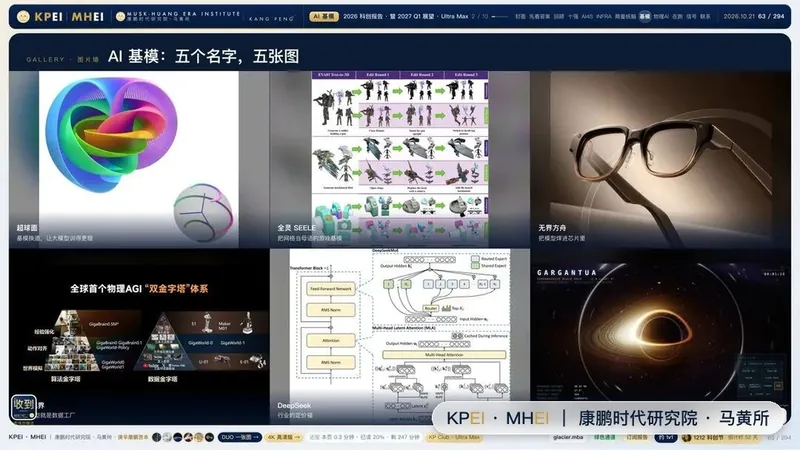
Task: Open the 全灵 SEELE 3D editing thumbnail
Action: click(x=399, y=159)
